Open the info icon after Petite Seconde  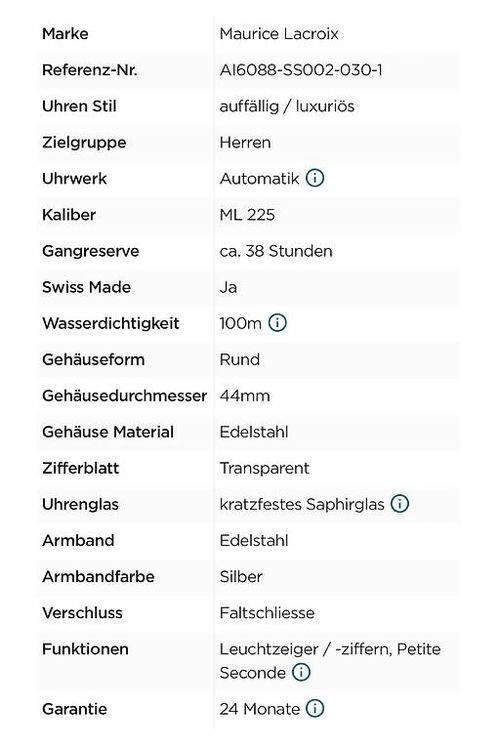pos(301,672)
